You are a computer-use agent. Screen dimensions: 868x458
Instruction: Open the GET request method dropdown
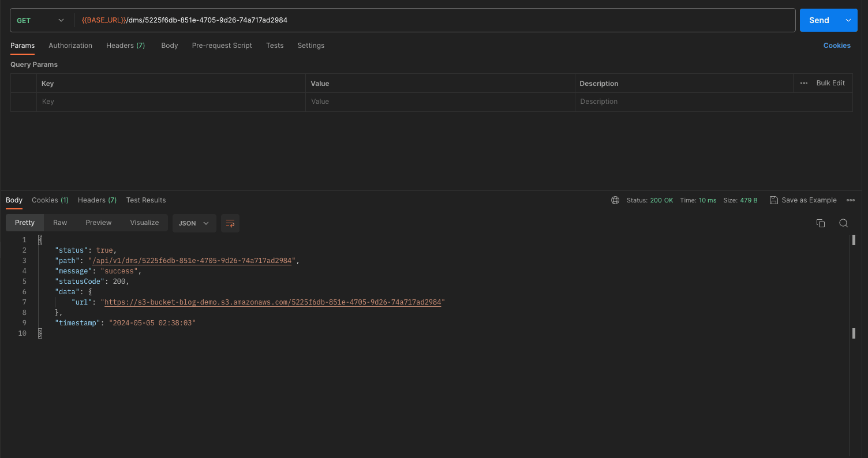pyautogui.click(x=40, y=20)
